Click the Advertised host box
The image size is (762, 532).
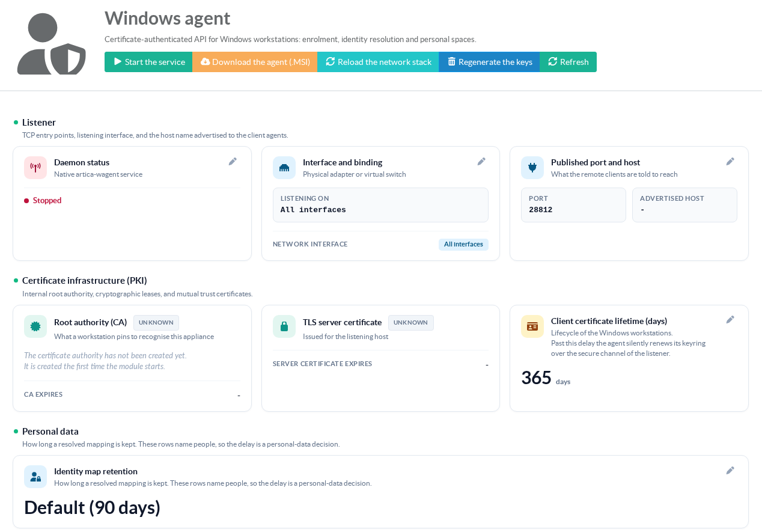pos(684,205)
